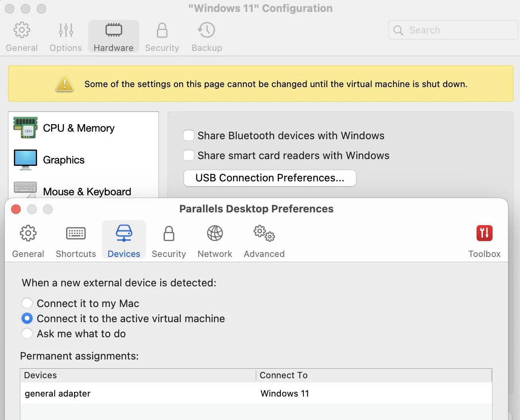Switch to Hardware tab in Configuration
The width and height of the screenshot is (520, 420).
tap(113, 37)
